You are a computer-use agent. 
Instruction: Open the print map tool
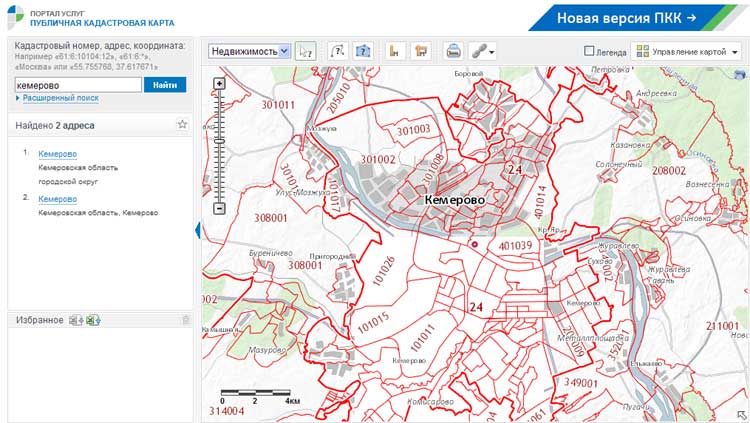coord(453,51)
